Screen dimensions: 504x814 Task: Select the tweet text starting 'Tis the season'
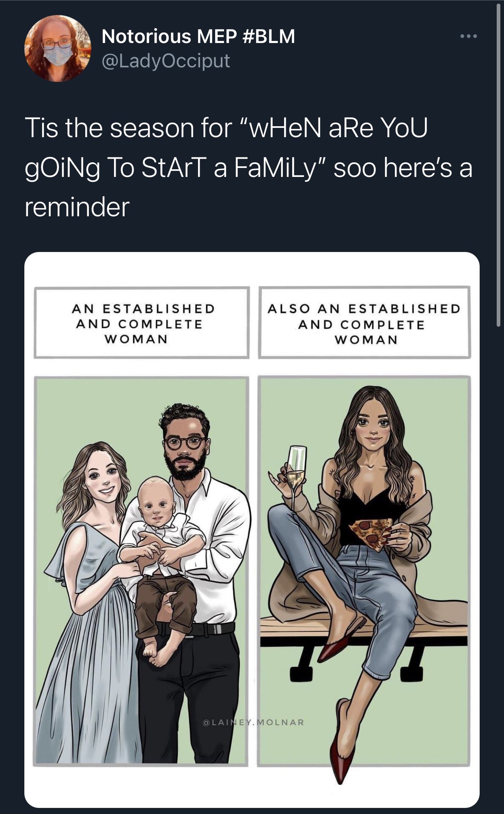pyautogui.click(x=248, y=167)
